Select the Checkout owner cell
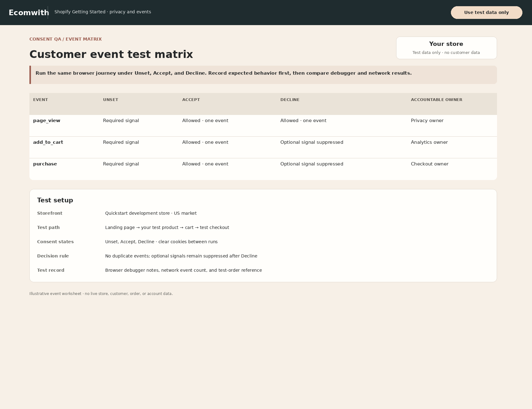This screenshot has width=532, height=409. click(x=430, y=164)
